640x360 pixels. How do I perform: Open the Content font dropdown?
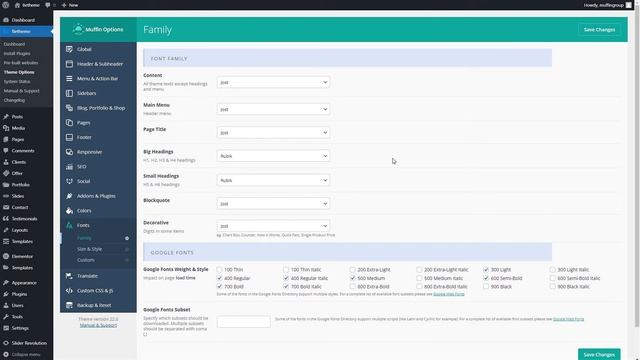[x=273, y=82]
